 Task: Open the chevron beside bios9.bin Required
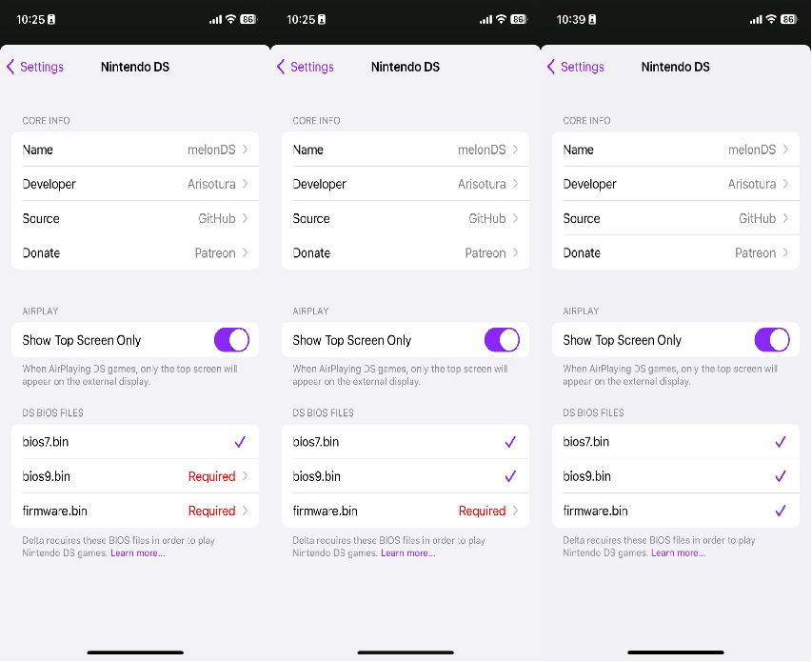pyautogui.click(x=246, y=476)
